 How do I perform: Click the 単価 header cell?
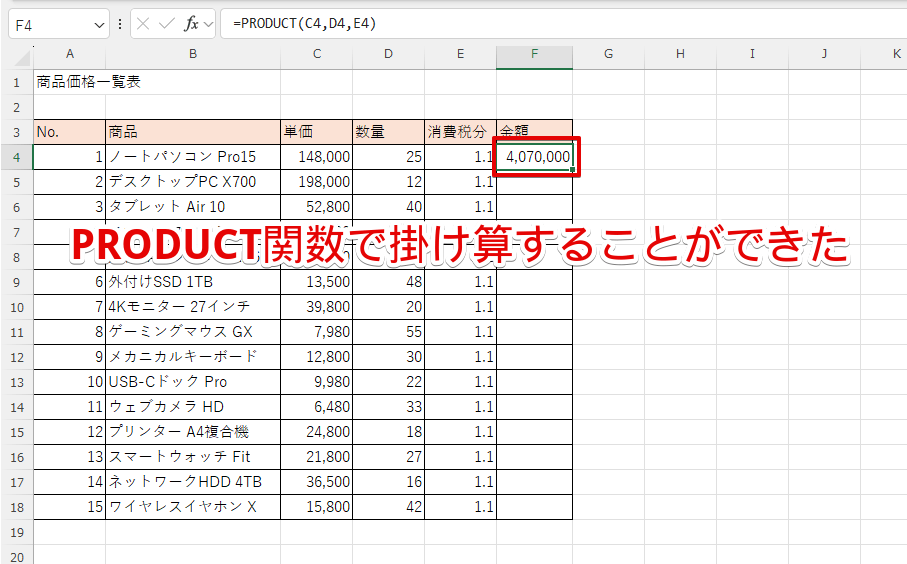click(316, 132)
